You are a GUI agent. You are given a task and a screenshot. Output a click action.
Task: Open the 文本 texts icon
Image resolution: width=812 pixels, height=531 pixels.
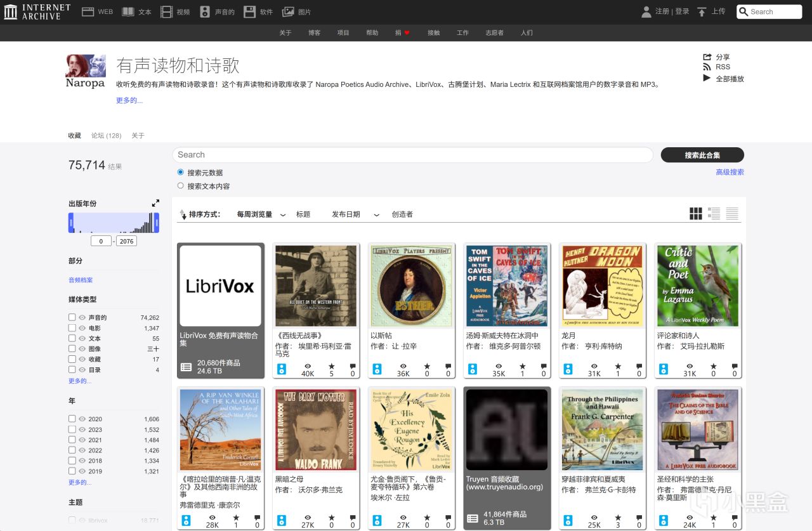128,11
